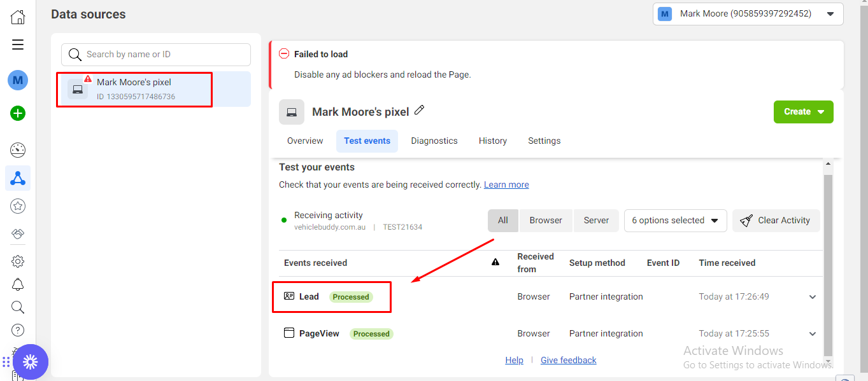This screenshot has height=381, width=868.
Task: Switch to the Overview tab
Action: 305,141
